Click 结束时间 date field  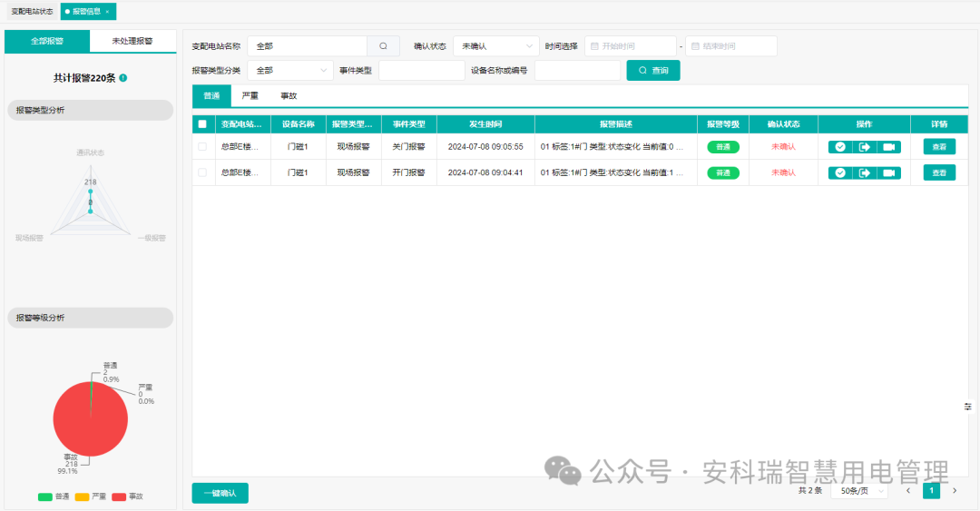731,46
